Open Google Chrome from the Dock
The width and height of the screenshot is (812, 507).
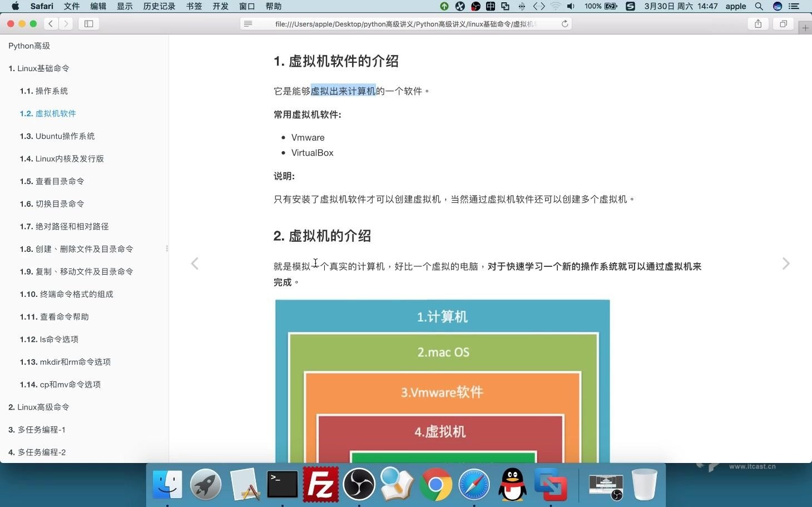pos(435,485)
